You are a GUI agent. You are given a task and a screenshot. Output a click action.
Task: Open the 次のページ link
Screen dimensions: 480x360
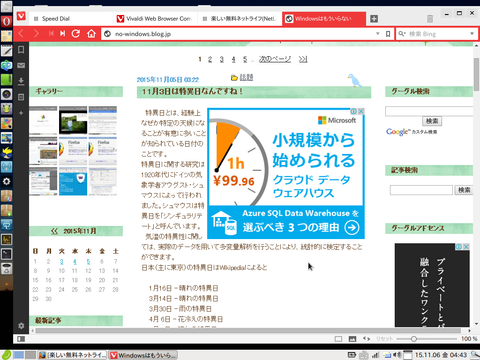[275, 59]
